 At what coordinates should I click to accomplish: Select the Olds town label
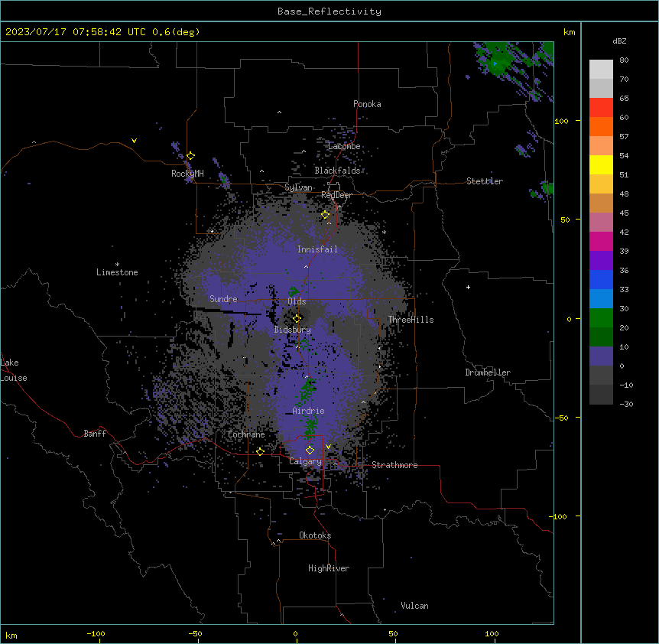297,301
